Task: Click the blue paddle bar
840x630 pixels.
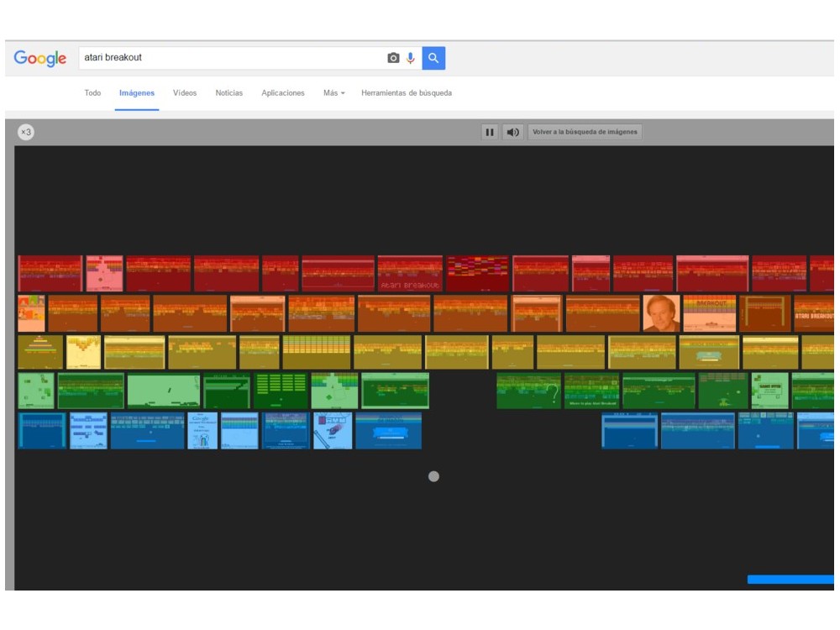Action: pyautogui.click(x=790, y=579)
